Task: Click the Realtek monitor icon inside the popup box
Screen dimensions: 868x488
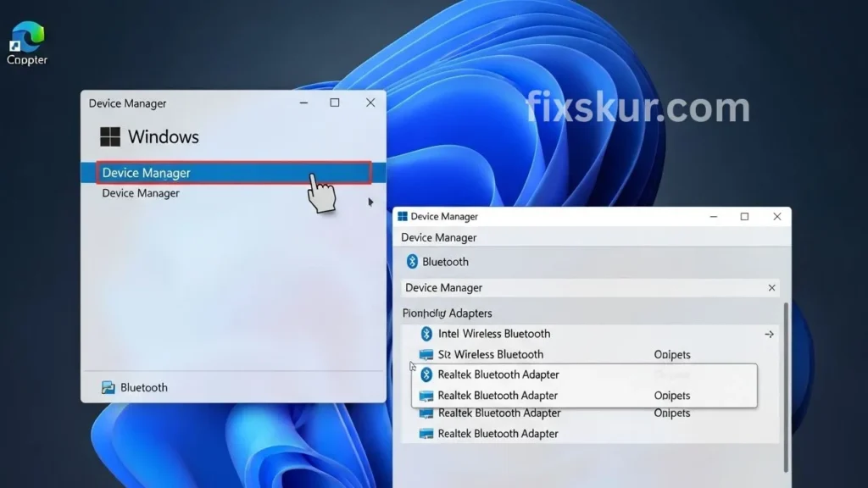Action: (426, 396)
